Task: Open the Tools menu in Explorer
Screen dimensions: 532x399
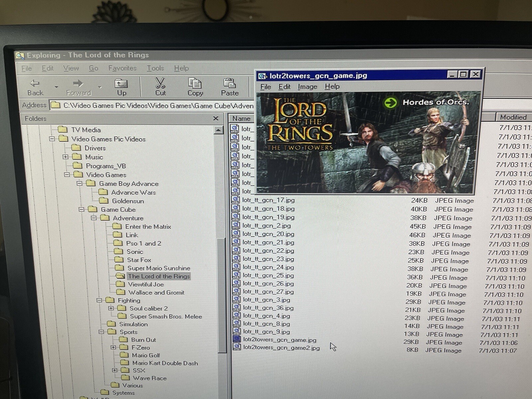Action: point(155,68)
